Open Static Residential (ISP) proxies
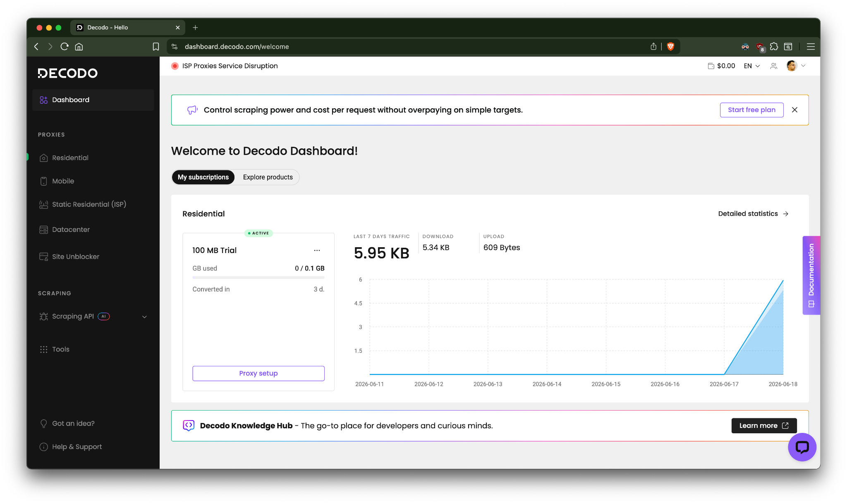Screen dimensions: 847x504 tap(89, 204)
